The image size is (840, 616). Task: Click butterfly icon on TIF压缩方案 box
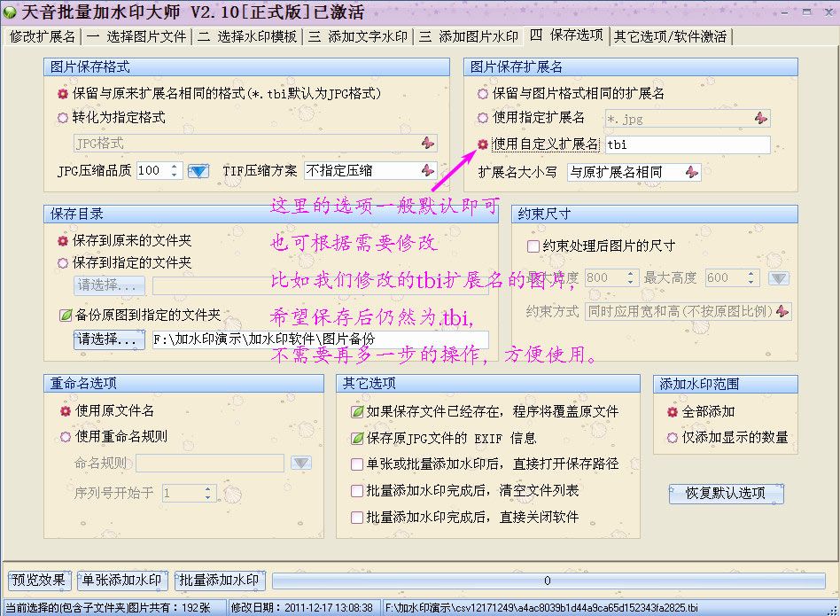(x=427, y=170)
